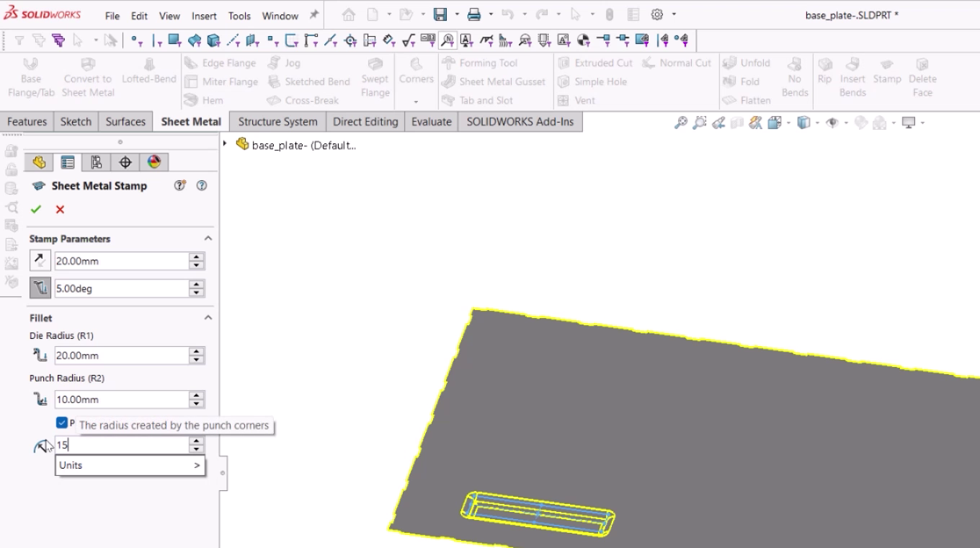Cancel the stamp with the red X

coord(60,209)
